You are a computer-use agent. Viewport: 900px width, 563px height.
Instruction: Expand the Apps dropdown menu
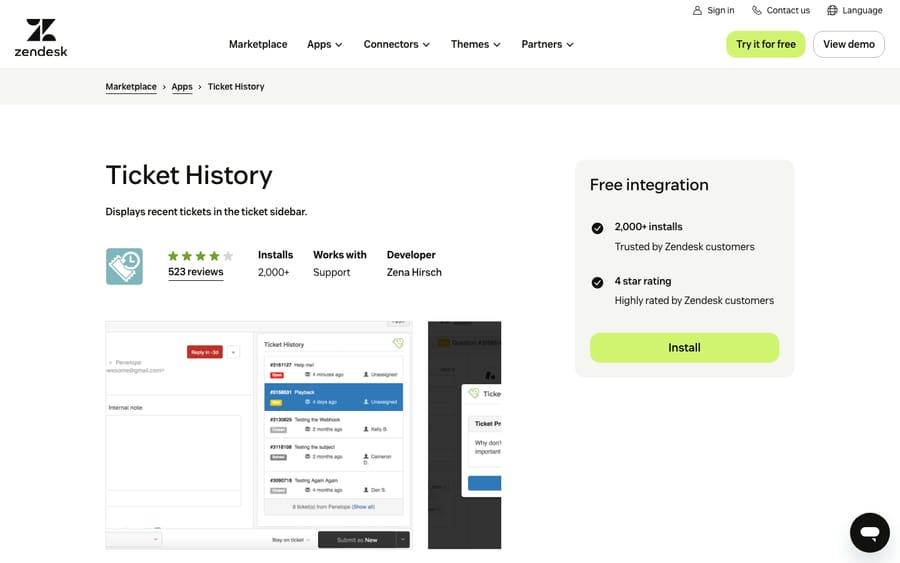[x=324, y=44]
